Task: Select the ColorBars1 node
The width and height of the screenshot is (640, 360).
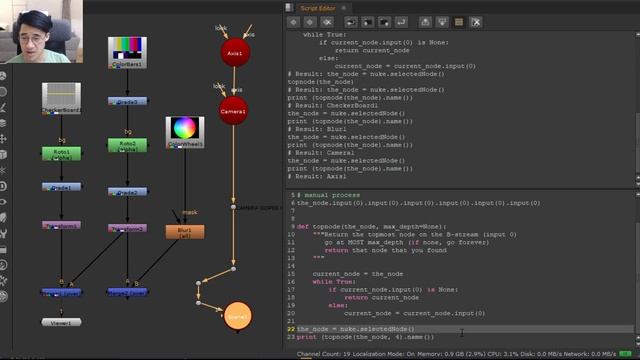Action: [127, 53]
